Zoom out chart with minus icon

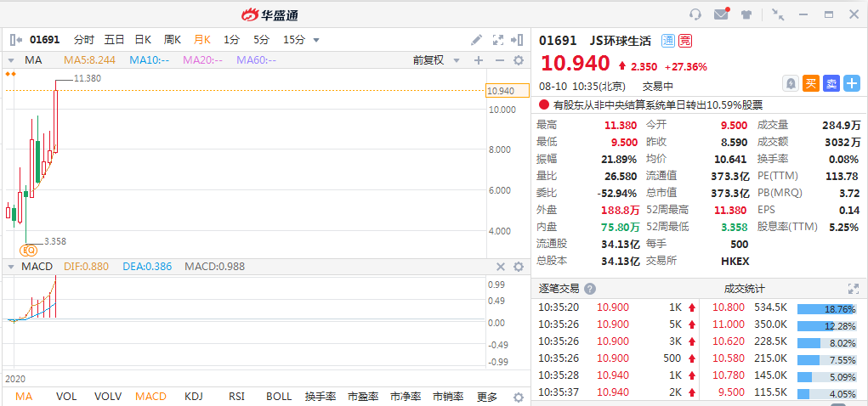(x=498, y=60)
